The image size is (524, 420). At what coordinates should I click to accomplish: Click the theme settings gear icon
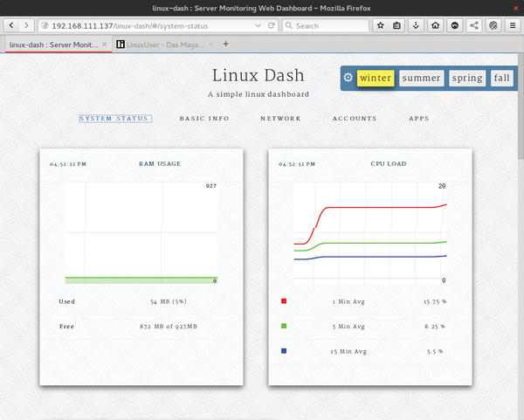coord(348,78)
